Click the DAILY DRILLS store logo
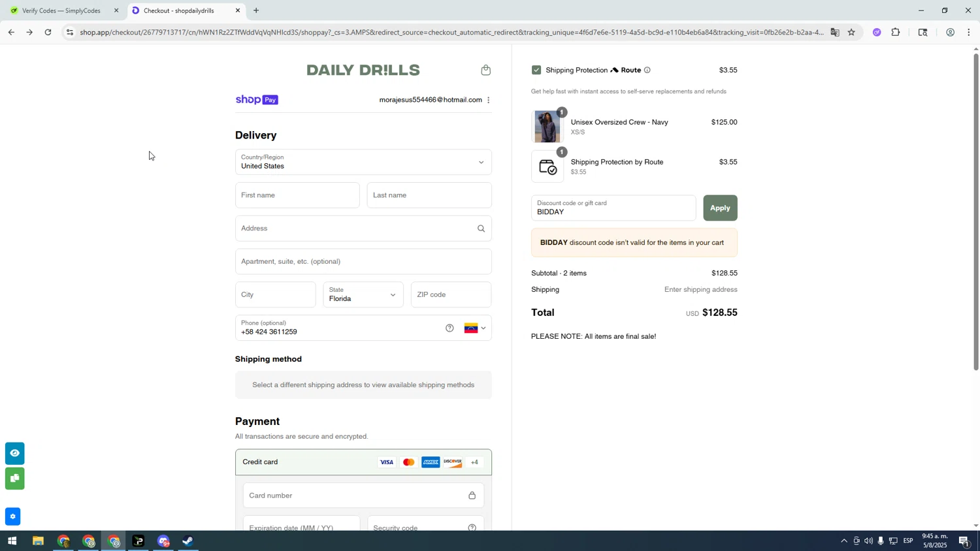The width and height of the screenshot is (980, 551). (363, 70)
